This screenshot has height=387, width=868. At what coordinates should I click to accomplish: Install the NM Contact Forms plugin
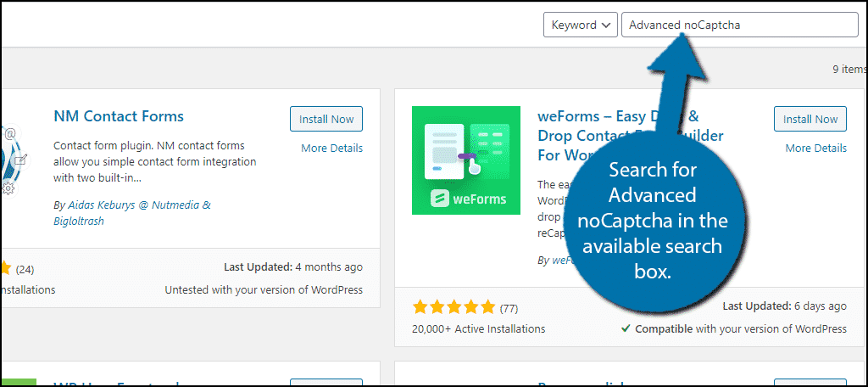point(326,119)
